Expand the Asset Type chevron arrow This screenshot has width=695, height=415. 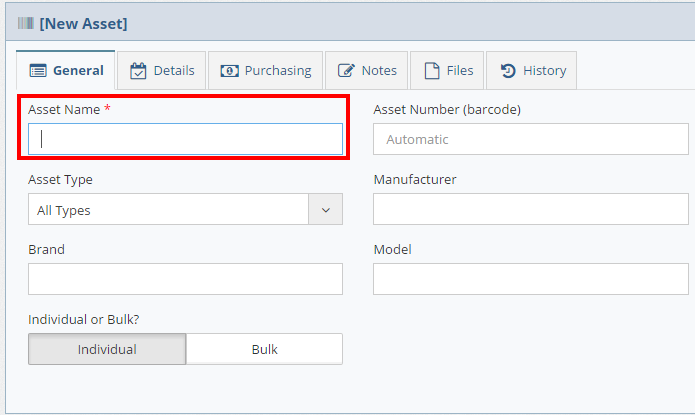(x=325, y=210)
